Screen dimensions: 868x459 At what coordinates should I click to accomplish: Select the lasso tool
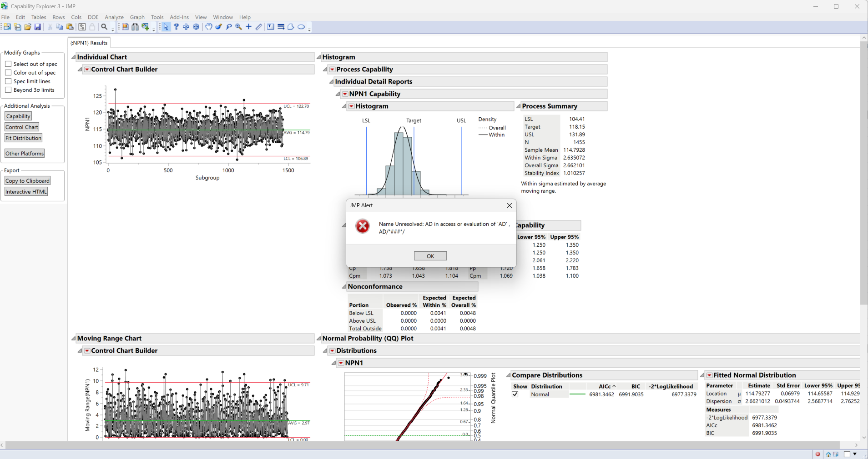coord(229,27)
